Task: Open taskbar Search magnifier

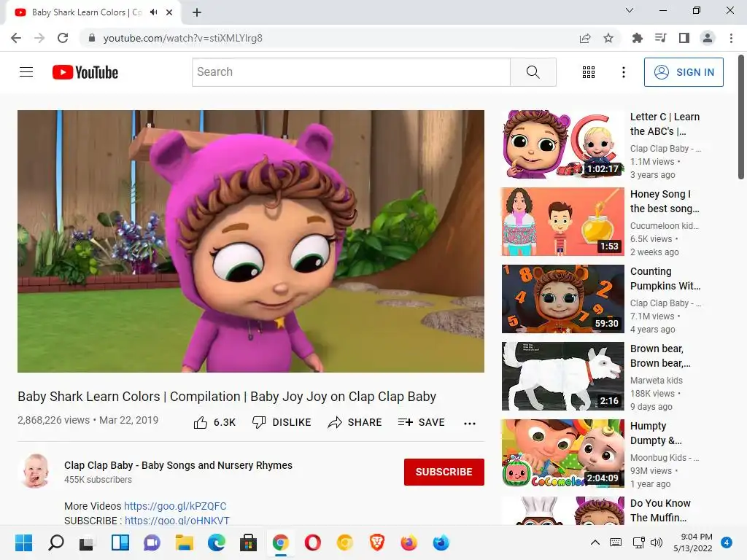Action: (56, 542)
